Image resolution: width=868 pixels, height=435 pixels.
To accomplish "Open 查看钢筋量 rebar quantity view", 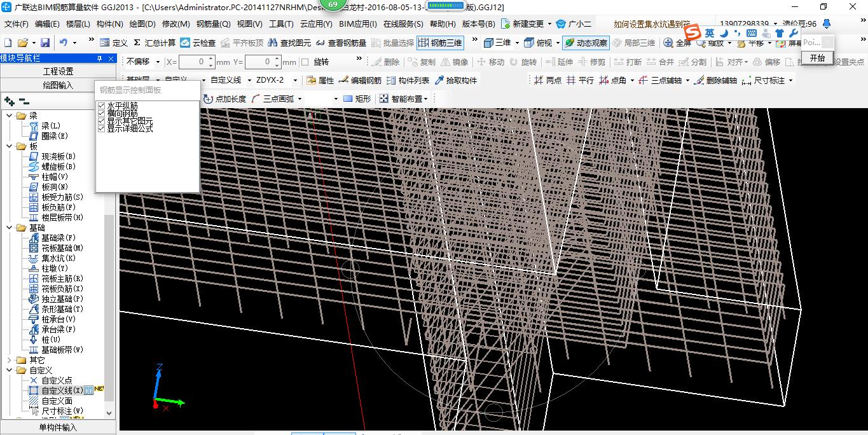I will click(x=341, y=43).
